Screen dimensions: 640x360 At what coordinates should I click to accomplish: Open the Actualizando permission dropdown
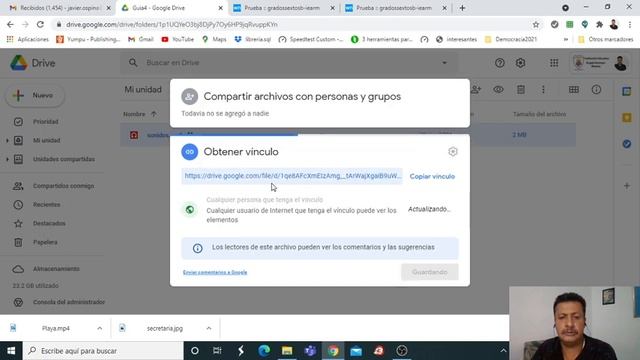tap(429, 209)
